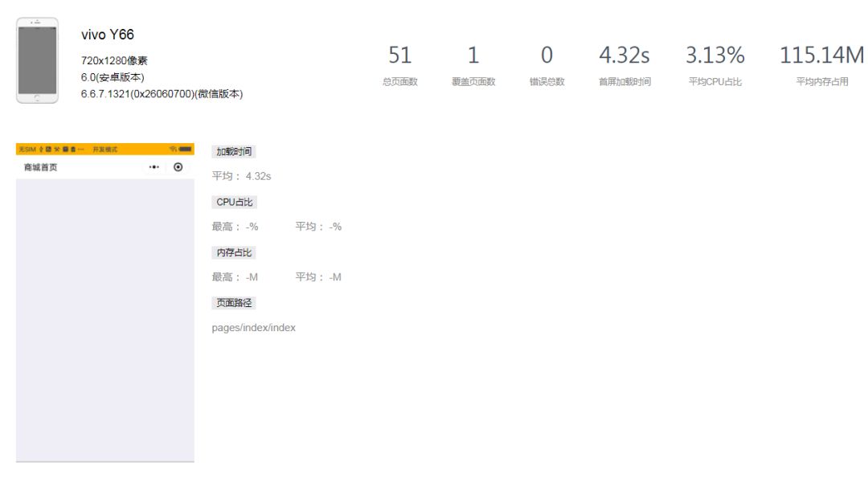Image resolution: width=868 pixels, height=504 pixels.
Task: Click the error total value 0
Action: pyautogui.click(x=547, y=55)
